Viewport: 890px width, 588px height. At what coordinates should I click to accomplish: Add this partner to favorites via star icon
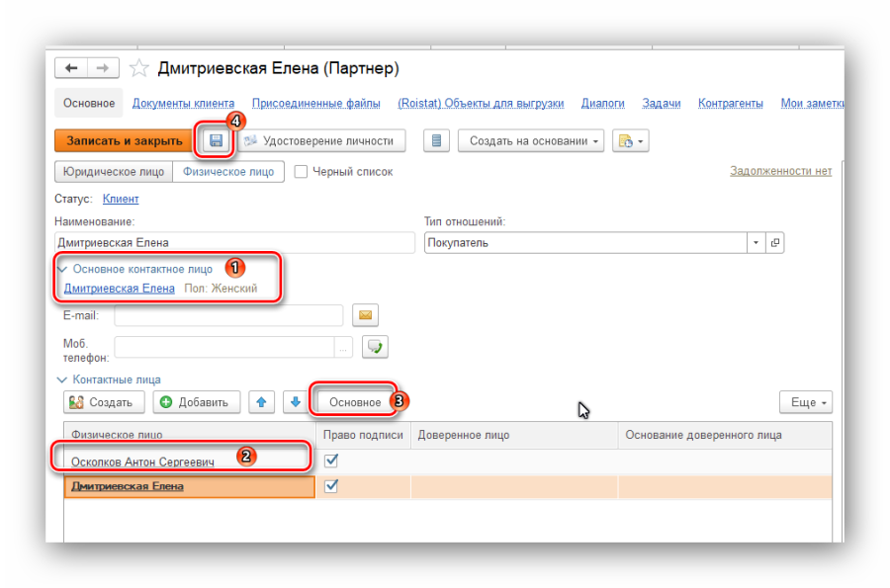[x=139, y=68]
